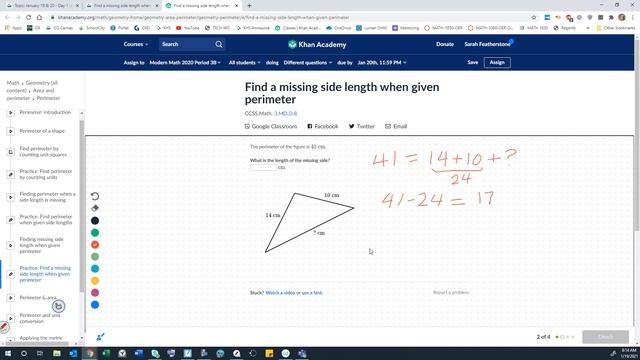Screen dimensions: 640x360
Task: Open Excel from the taskbar
Action: [x=106, y=353]
